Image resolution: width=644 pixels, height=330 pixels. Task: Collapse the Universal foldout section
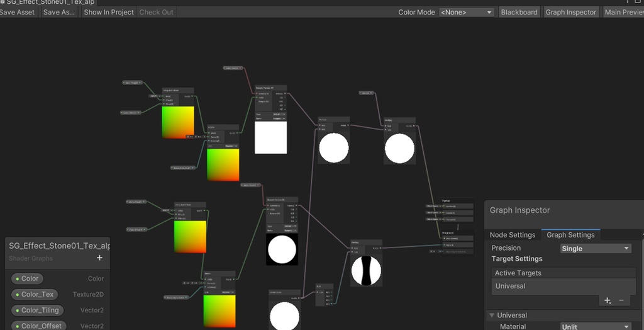click(491, 315)
